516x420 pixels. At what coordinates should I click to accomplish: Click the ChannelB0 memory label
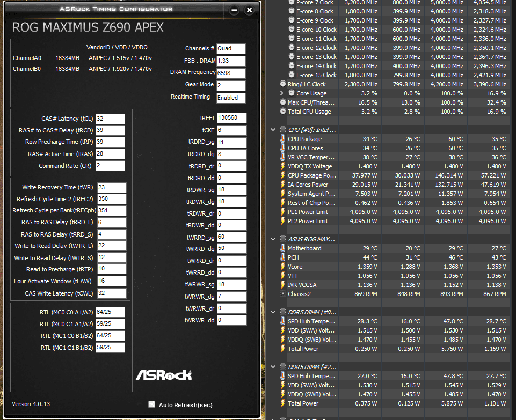tap(27, 69)
